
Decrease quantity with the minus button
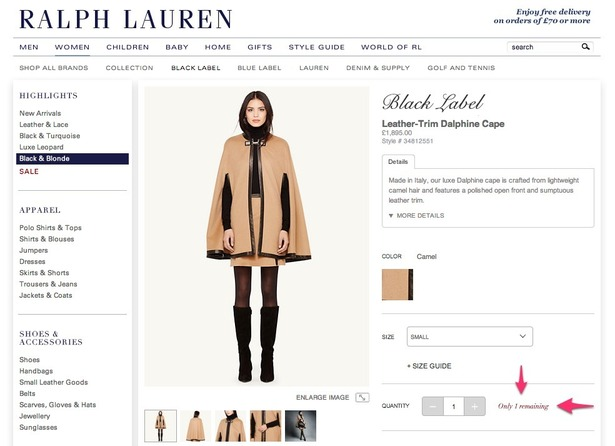[x=433, y=406]
